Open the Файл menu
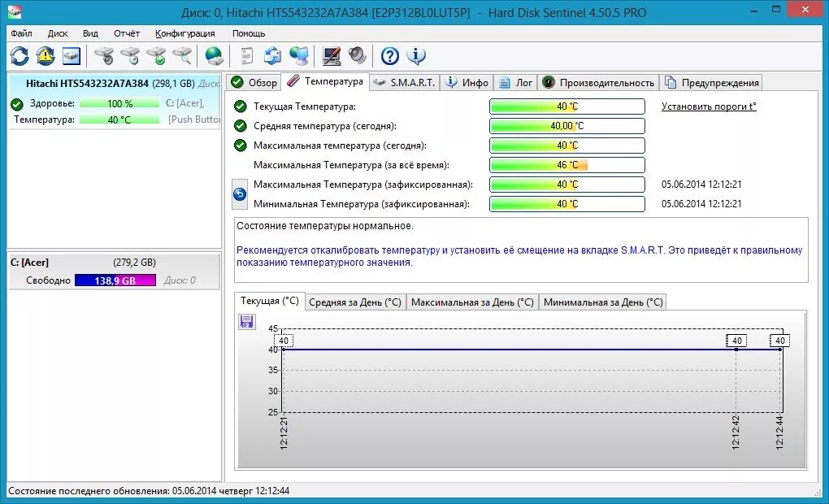Viewport: 829px width, 504px height. [x=21, y=33]
